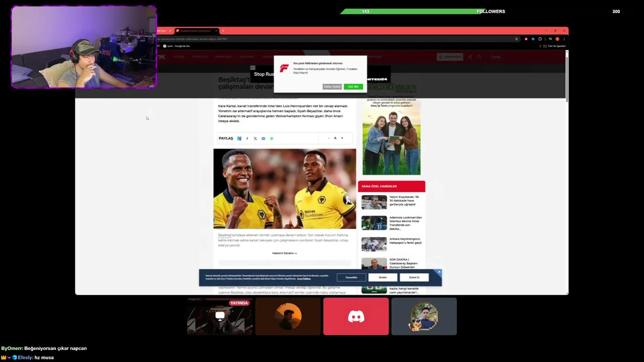Click the streamer webcam overlay

pos(84,47)
